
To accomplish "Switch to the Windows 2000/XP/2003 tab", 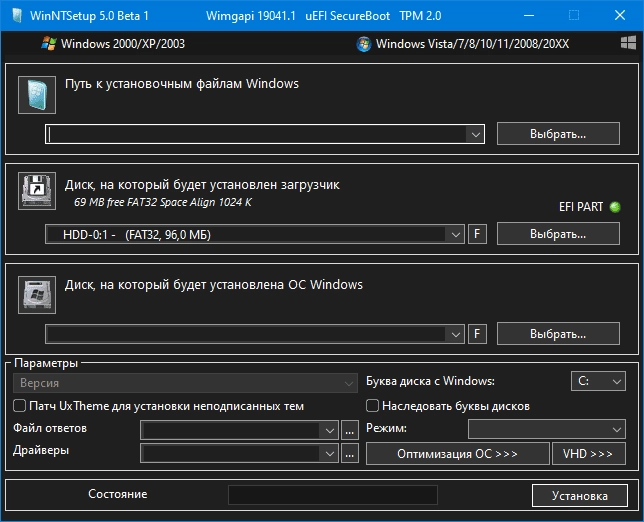I will coord(113,44).
